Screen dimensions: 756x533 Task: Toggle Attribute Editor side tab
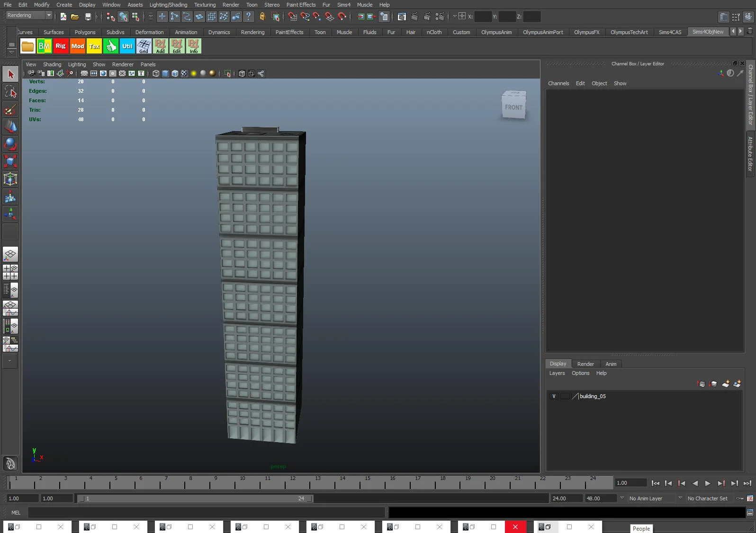750,153
